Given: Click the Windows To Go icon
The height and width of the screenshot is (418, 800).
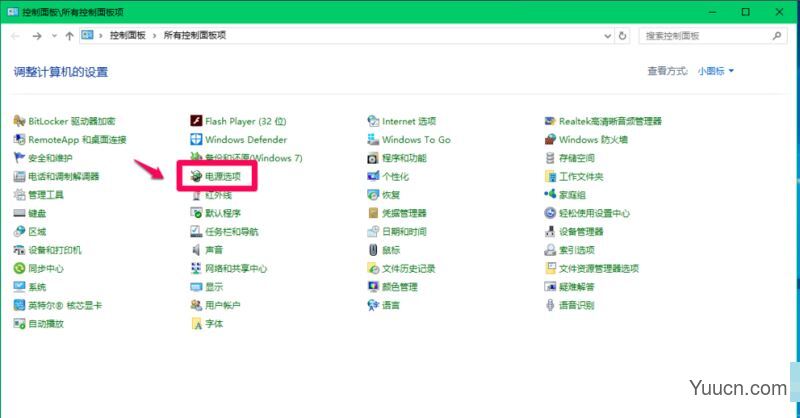Looking at the screenshot, I should [x=373, y=139].
